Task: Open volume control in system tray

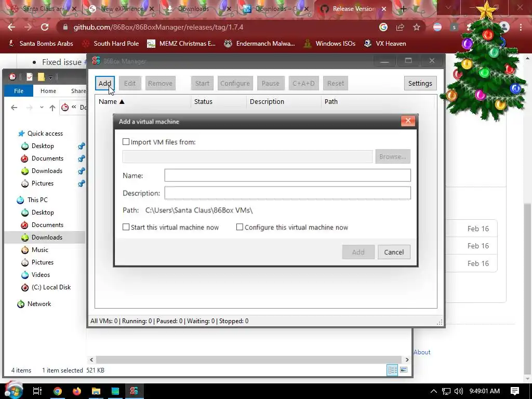Action: (x=458, y=391)
